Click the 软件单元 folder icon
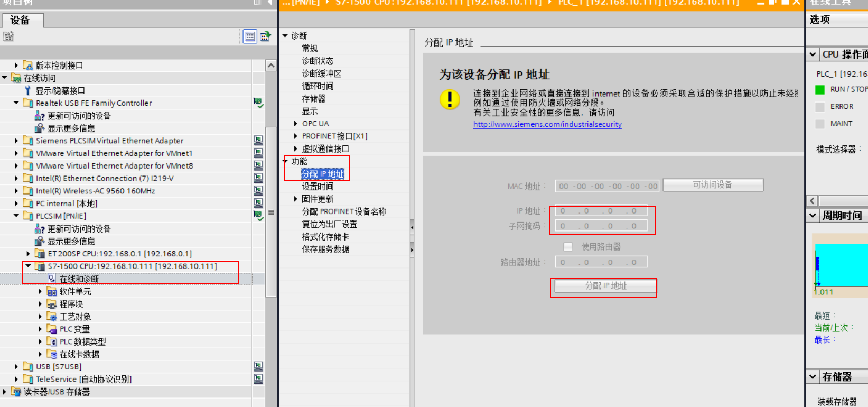This screenshot has height=407, width=868. (52, 291)
